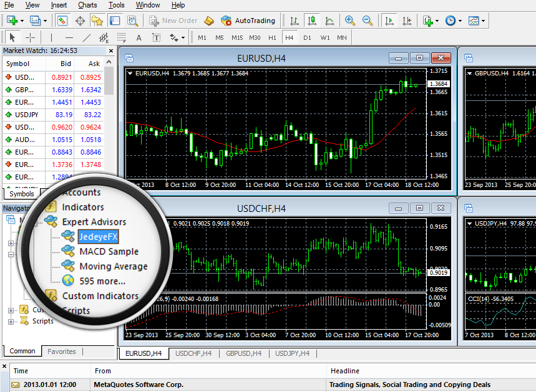536x392 pixels.
Task: Select the JedeyeFX expert advisor
Action: (x=97, y=236)
